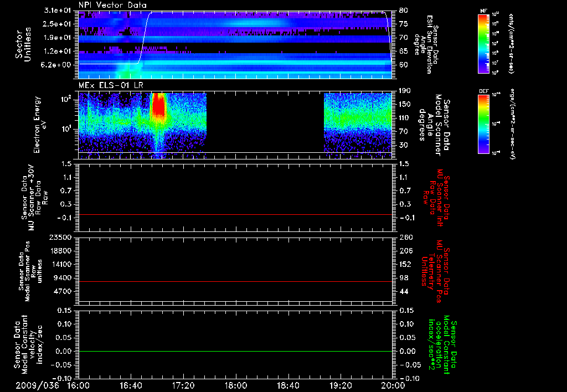This screenshot has width=567, height=392.
Task: Click the NF color scale bar
Action: point(484,43)
